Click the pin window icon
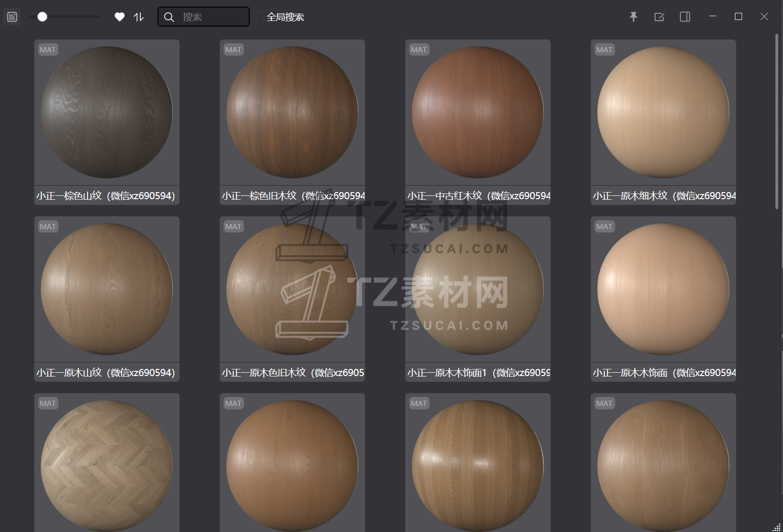783x532 pixels. [634, 17]
